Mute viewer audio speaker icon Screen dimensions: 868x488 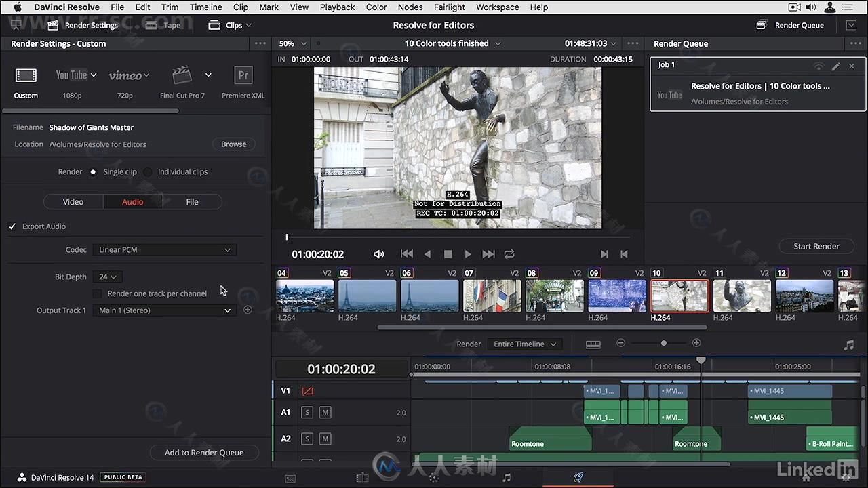click(378, 254)
